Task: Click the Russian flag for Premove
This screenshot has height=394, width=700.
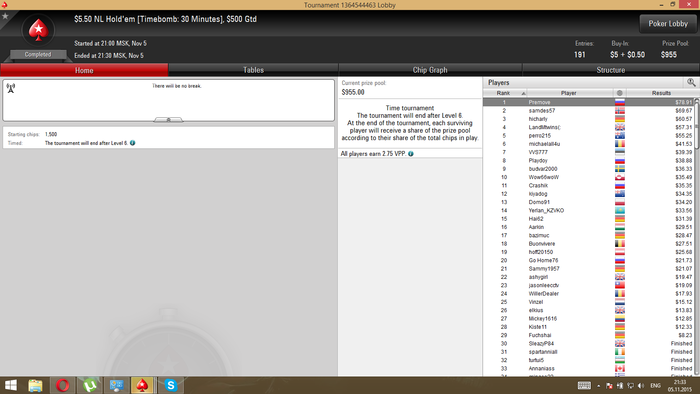Action: click(x=620, y=102)
